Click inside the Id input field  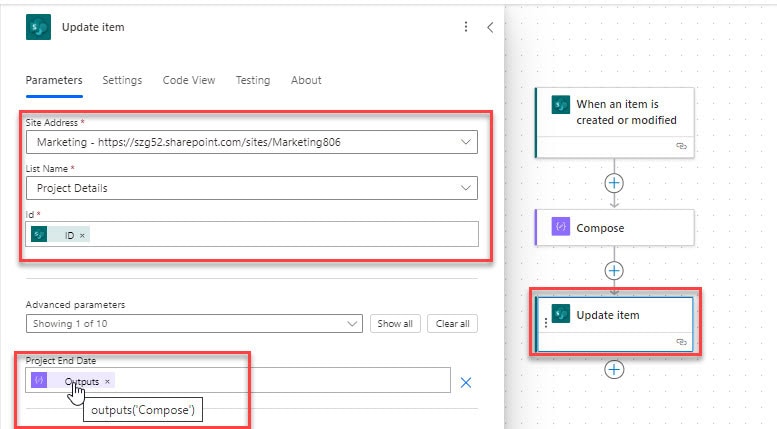click(x=252, y=234)
